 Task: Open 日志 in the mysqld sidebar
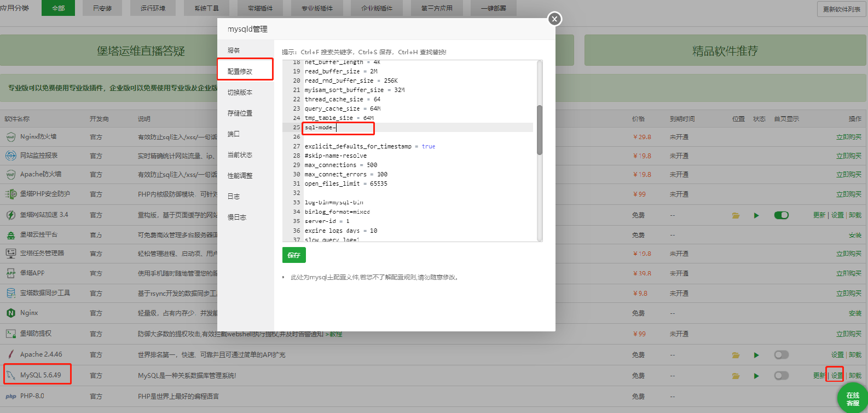tap(234, 197)
